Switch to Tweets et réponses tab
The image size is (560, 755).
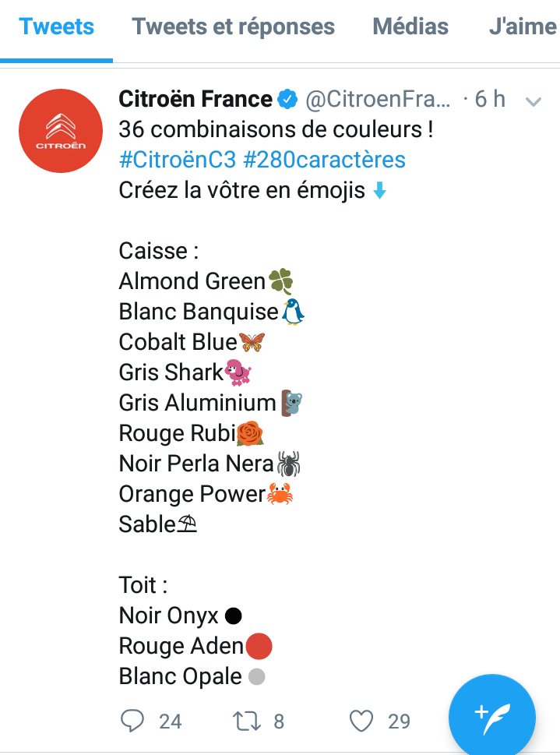233,26
